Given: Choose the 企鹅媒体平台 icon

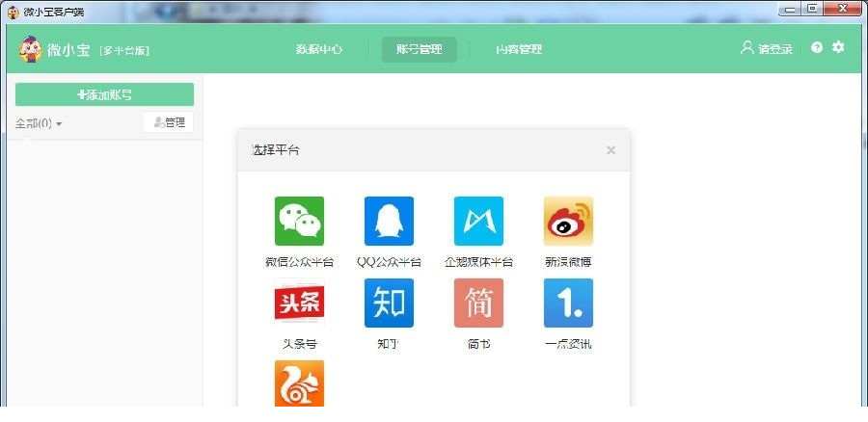Looking at the screenshot, I should 478,222.
